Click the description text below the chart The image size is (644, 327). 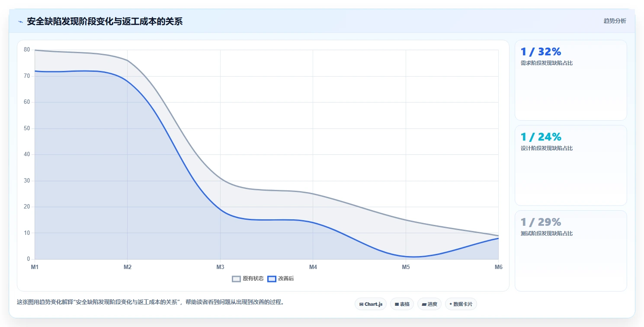tap(151, 302)
